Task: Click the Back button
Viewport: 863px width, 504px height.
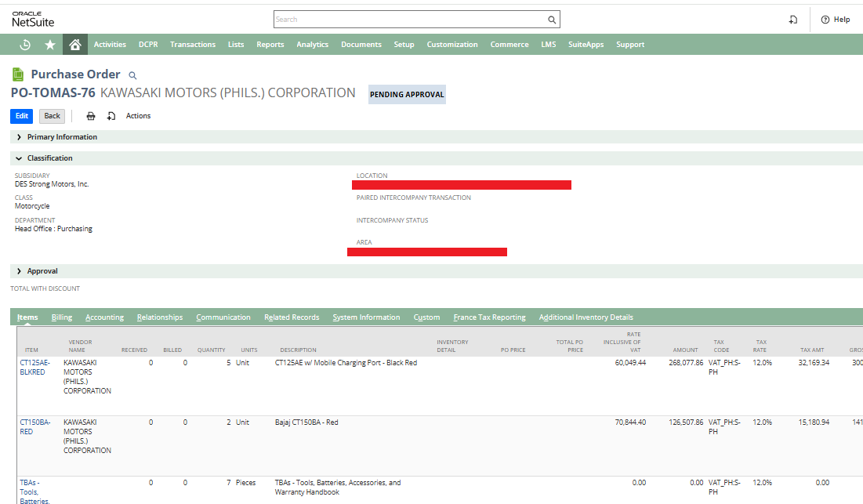Action: (53, 116)
